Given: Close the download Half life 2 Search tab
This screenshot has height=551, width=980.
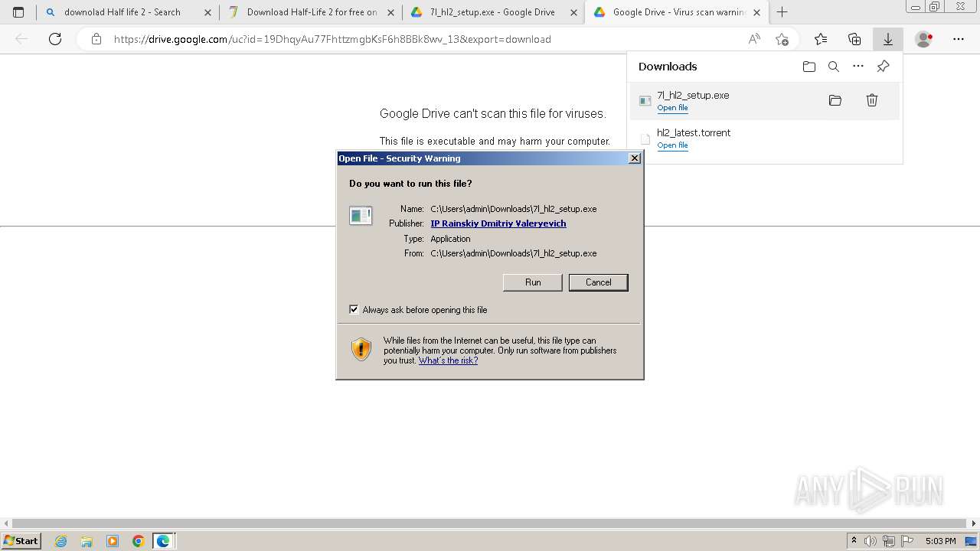Looking at the screenshot, I should [207, 12].
